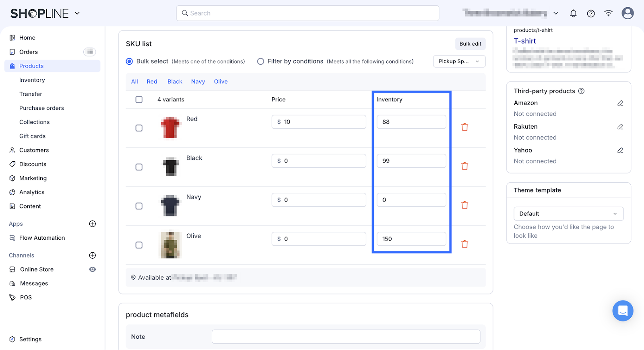Image resolution: width=644 pixels, height=350 pixels.
Task: Click the Olive inventory quantity field
Action: (x=411, y=239)
